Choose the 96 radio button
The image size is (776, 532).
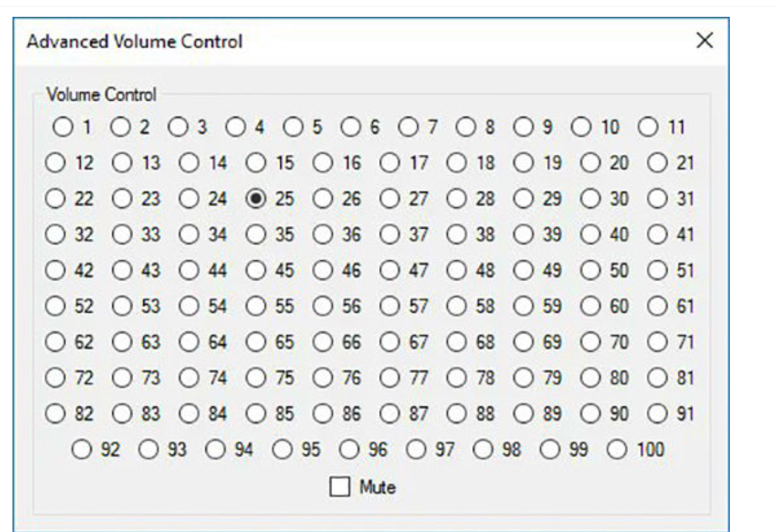pos(349,449)
